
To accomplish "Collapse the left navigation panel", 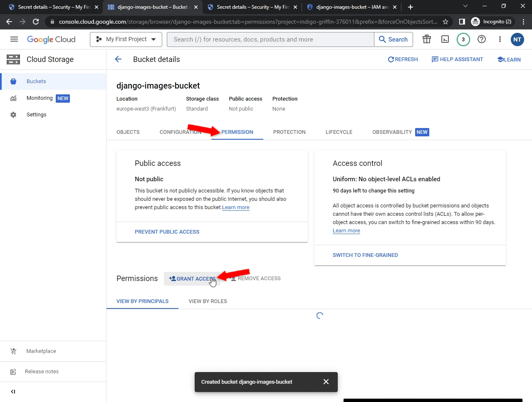I will point(12,391).
